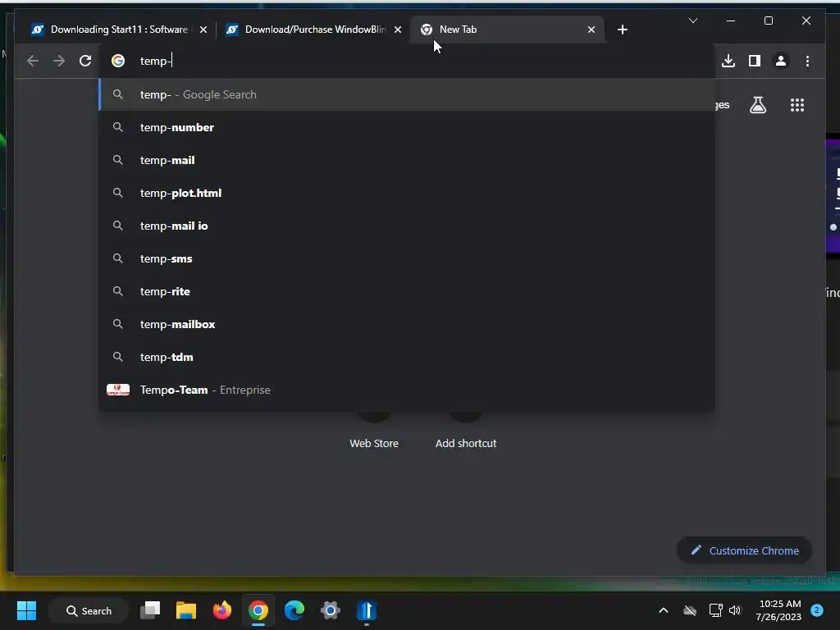Open the Search Labs flask icon

click(757, 105)
